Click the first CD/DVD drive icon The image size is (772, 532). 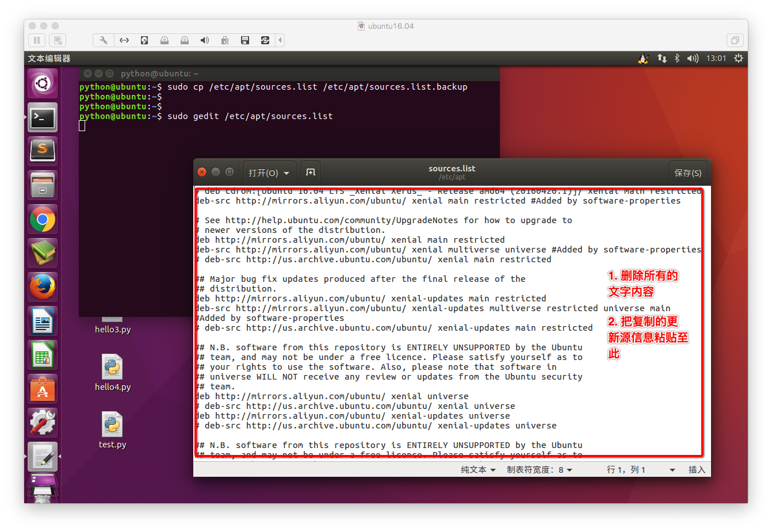click(x=165, y=40)
